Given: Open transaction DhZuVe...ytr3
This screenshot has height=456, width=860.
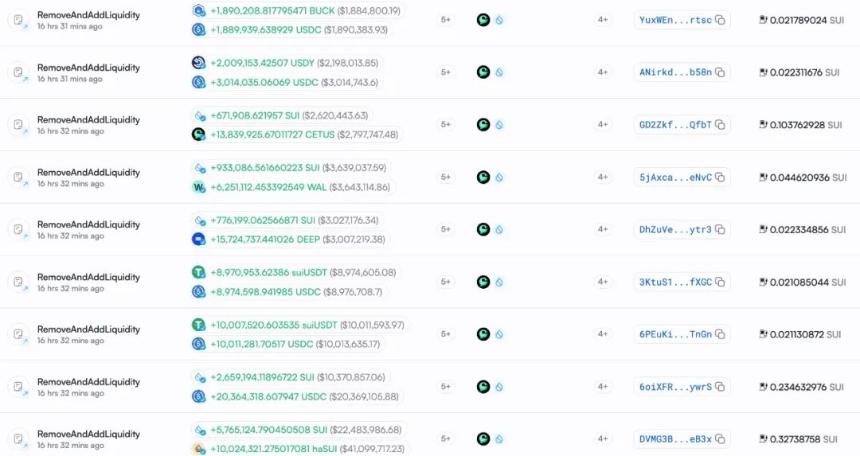Looking at the screenshot, I should tap(675, 230).
